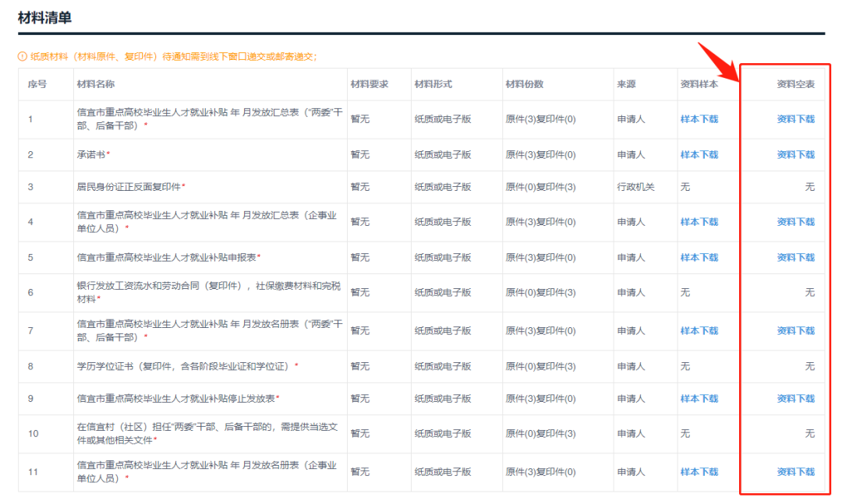Download 资料下载 for row 7 发放名册表 (两委干部)
This screenshot has width=842, height=504.
796,330
